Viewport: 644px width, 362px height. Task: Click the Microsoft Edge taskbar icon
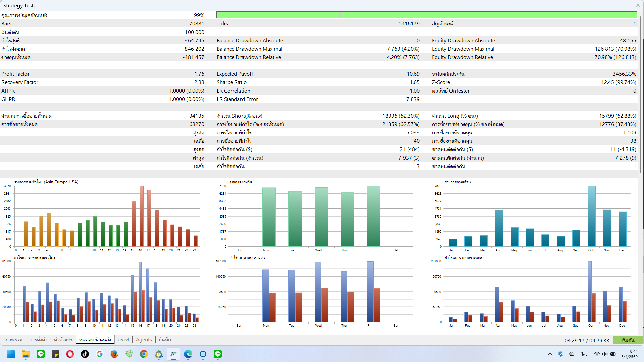(188, 354)
